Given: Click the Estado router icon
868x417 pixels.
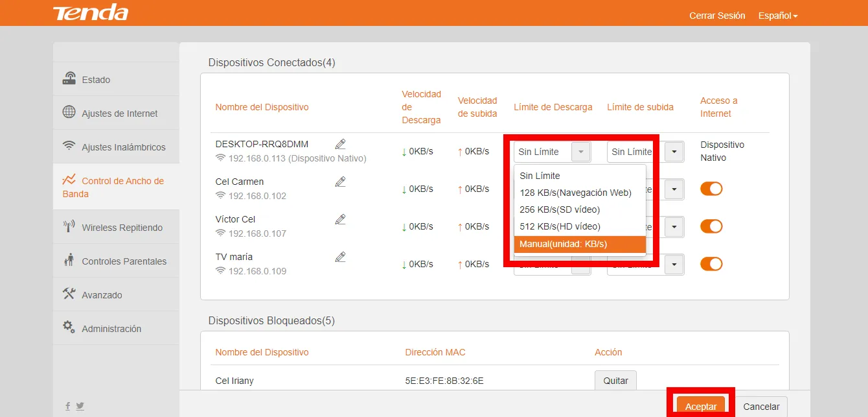Looking at the screenshot, I should 69,79.
